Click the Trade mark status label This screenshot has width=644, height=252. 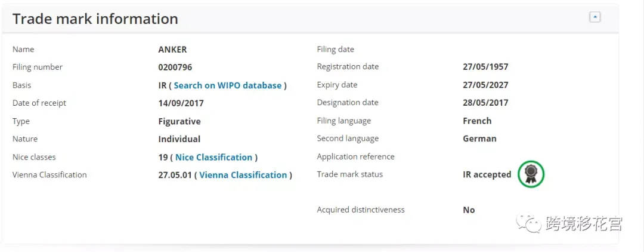pos(350,174)
